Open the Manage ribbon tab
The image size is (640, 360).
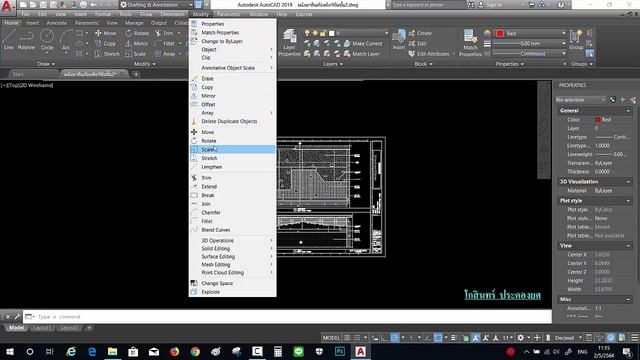coord(134,23)
